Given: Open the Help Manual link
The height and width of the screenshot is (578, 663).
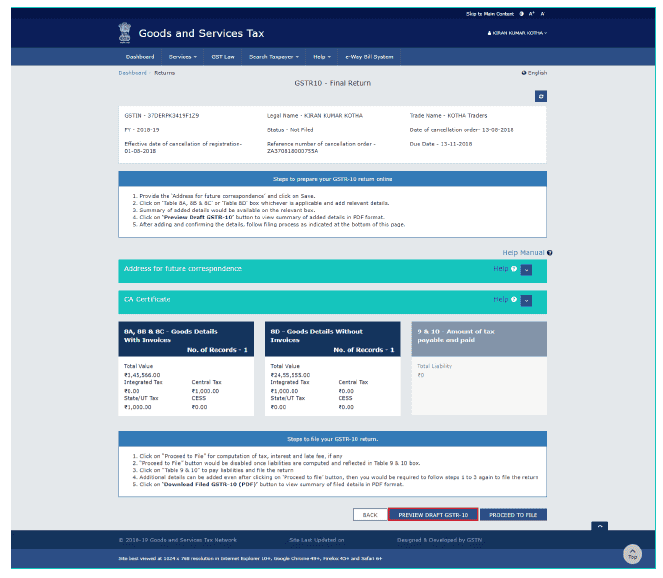Looking at the screenshot, I should [523, 252].
